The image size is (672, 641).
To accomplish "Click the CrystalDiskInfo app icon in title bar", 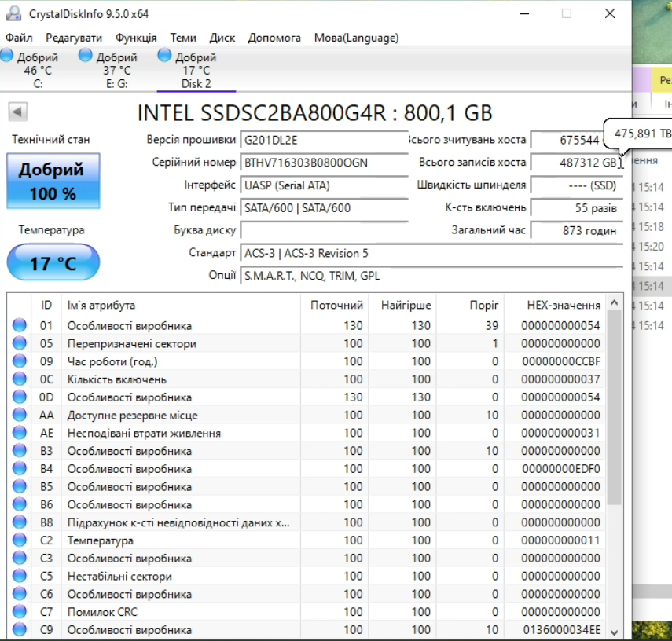I will coord(13,13).
